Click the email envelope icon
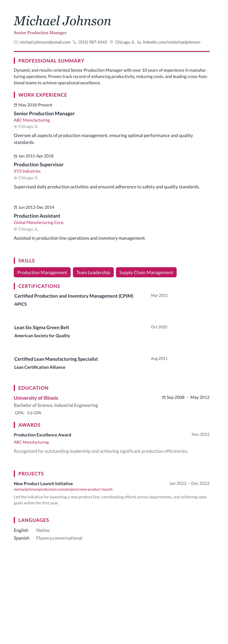Image resolution: width=228 pixels, height=644 pixels. (x=16, y=42)
